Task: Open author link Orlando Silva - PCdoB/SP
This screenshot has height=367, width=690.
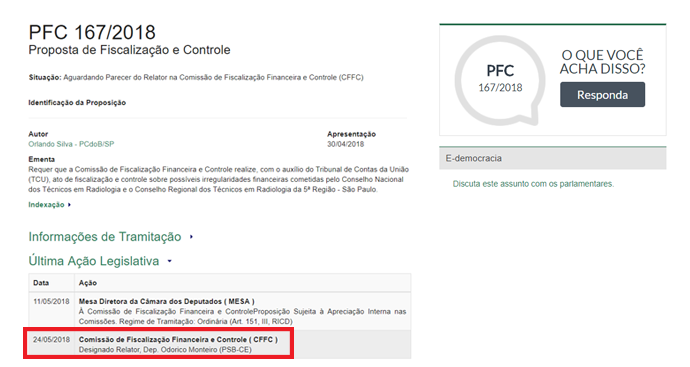Action: click(x=71, y=144)
